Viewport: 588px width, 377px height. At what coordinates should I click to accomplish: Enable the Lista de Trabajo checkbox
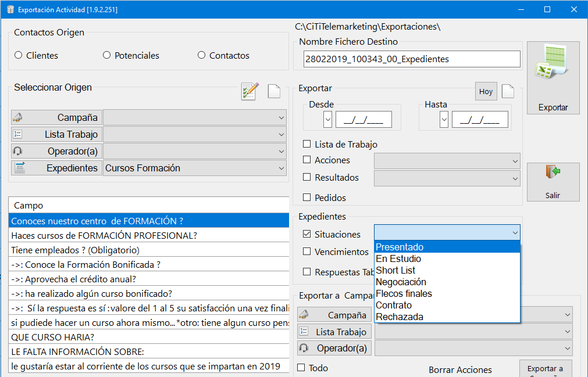click(x=307, y=144)
